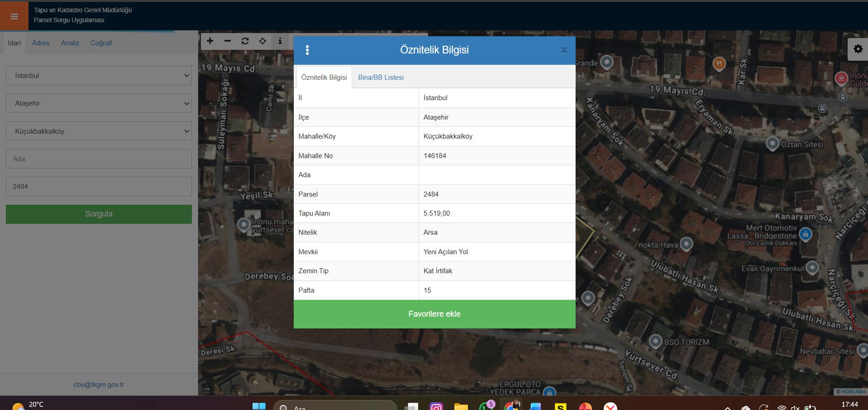Viewport: 868px width, 410px height.
Task: Click the crosshair locate icon on map toolbar
Action: [262, 41]
